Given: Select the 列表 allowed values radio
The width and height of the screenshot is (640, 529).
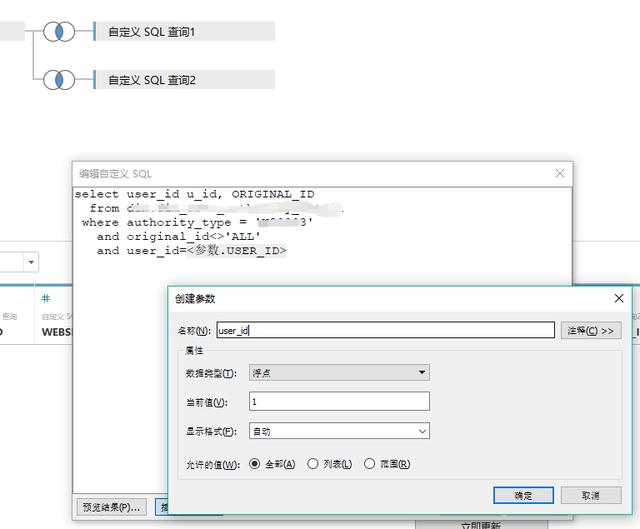Looking at the screenshot, I should 330,464.
